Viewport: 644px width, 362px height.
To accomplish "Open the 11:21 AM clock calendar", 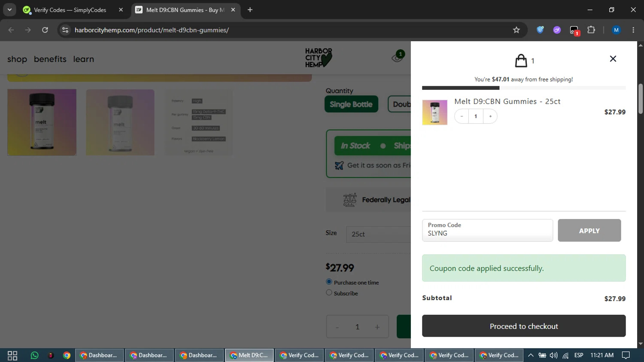I will click(602, 356).
